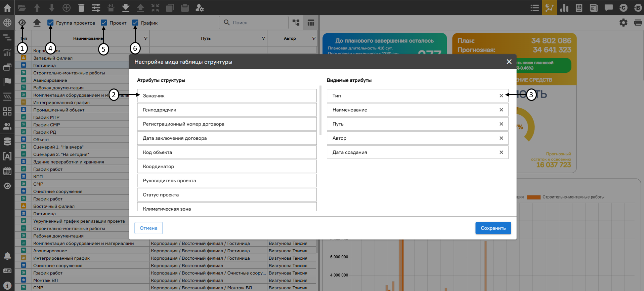
Task: Open the globe section in left sidebar
Action: coord(7,23)
